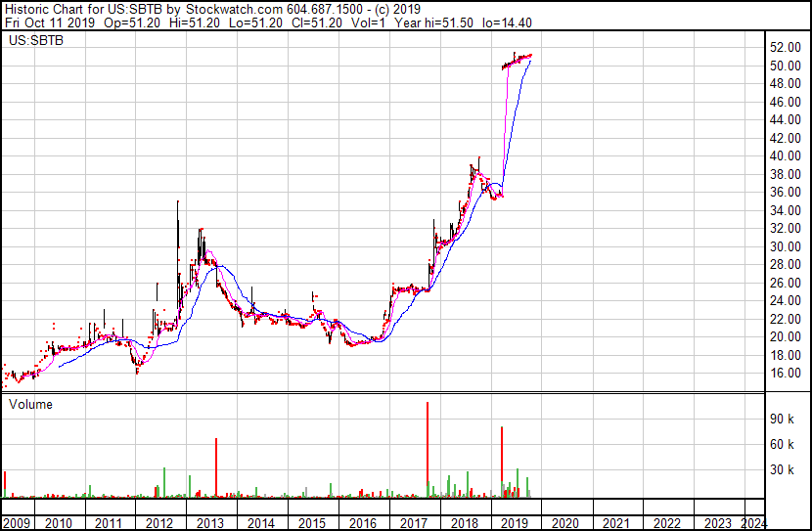Click the 2017 year label on time axis
Screen dimensions: 812x531
pos(414,523)
